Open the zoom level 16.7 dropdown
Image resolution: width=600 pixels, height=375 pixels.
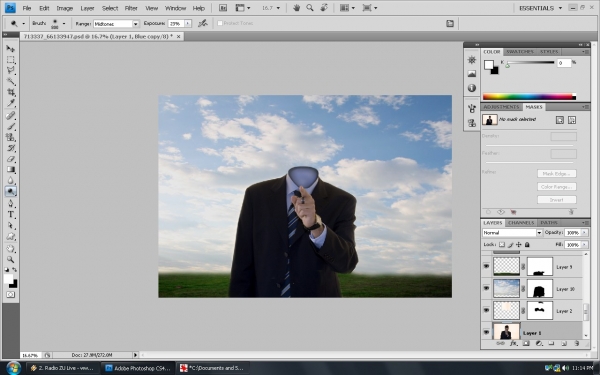[x=278, y=8]
